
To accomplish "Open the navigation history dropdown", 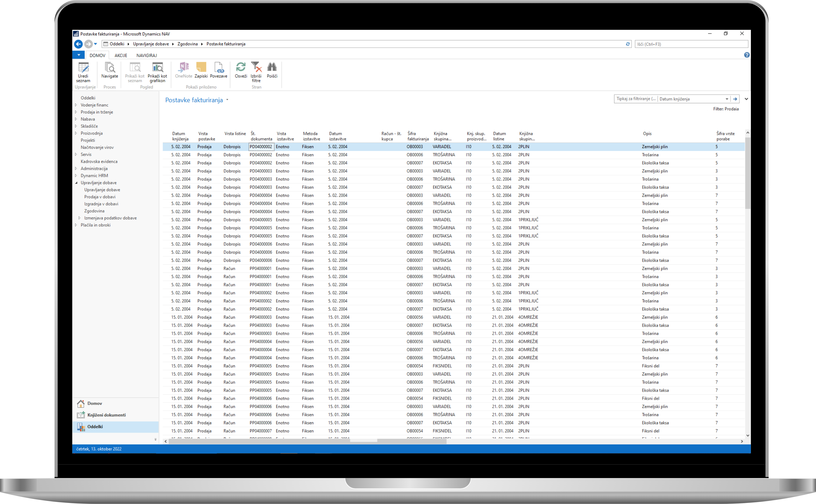I will tap(95, 44).
